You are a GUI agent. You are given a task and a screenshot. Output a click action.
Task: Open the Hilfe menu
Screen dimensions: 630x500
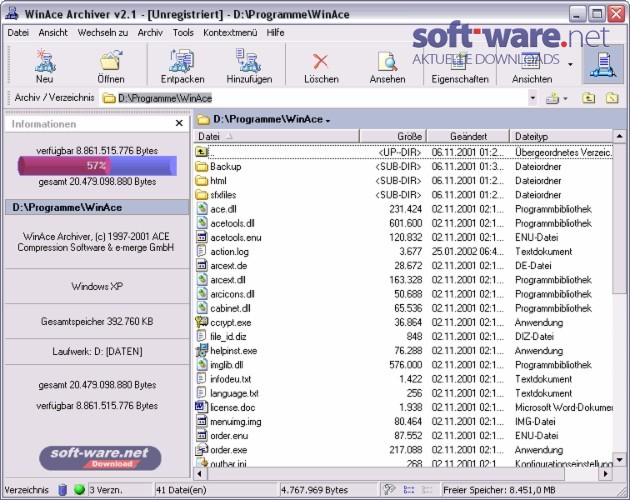click(275, 33)
